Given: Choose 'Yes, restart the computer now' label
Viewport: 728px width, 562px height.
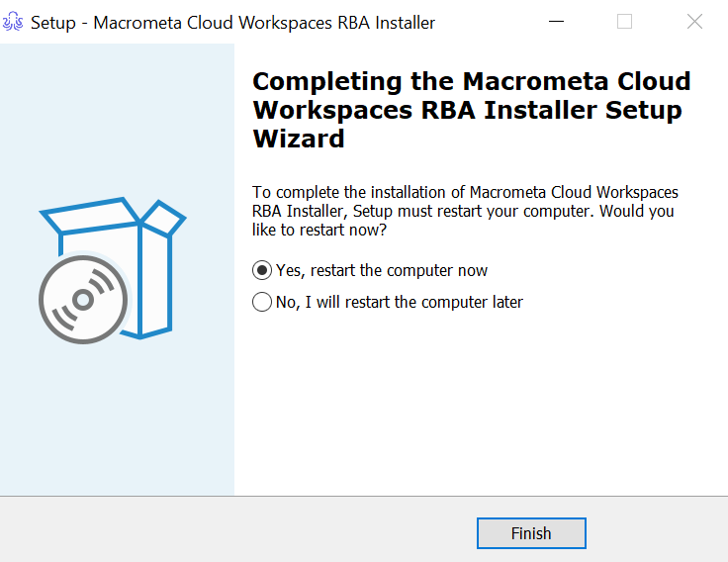Looking at the screenshot, I should pyautogui.click(x=382, y=270).
